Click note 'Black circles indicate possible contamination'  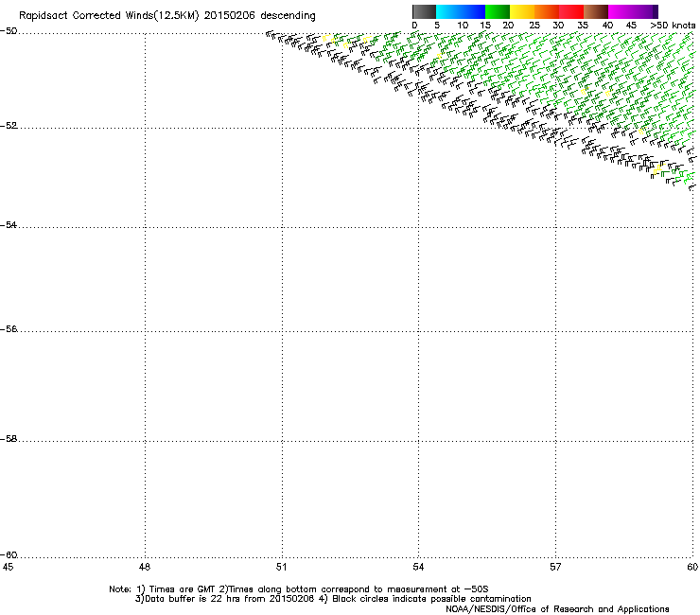click(x=431, y=599)
